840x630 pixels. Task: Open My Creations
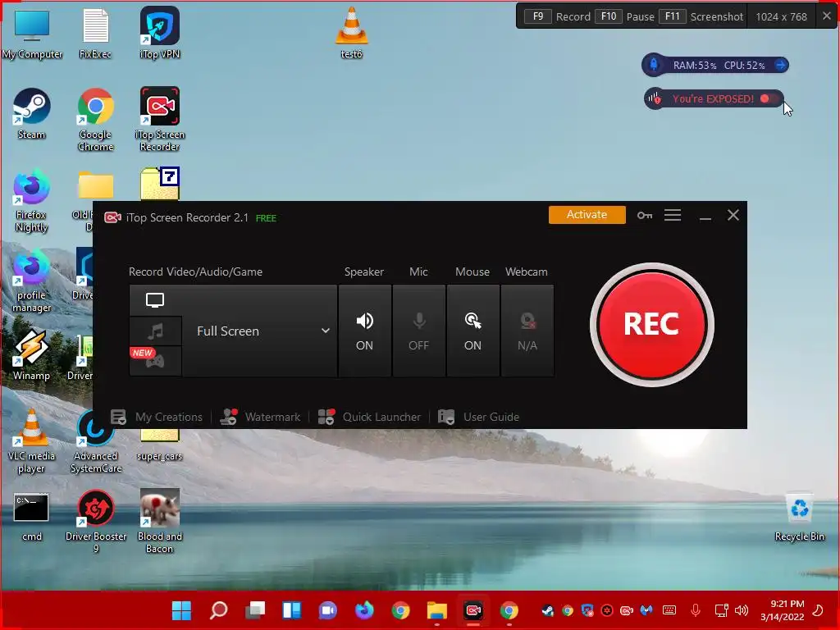157,417
